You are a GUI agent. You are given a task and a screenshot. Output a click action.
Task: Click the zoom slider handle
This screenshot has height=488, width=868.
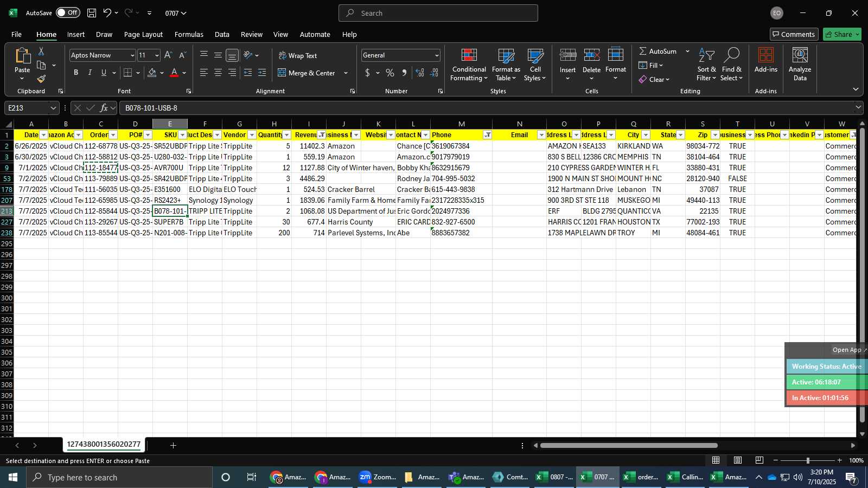808,460
